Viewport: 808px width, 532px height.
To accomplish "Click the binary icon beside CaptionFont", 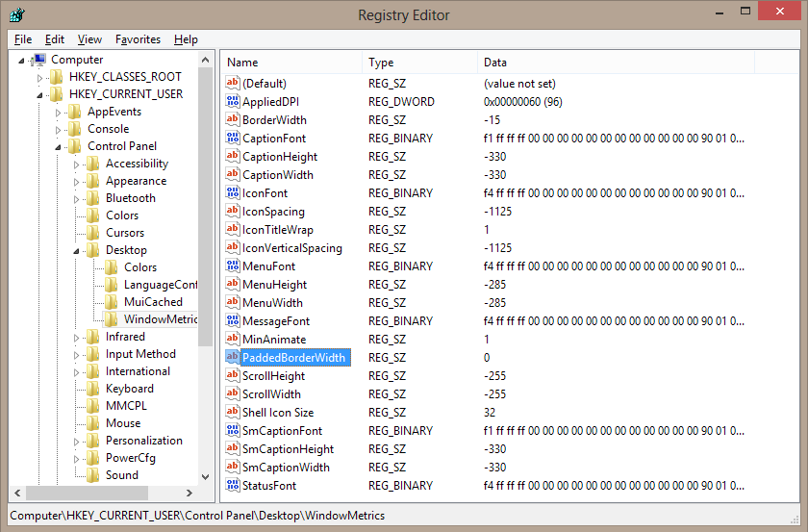I will pos(233,139).
